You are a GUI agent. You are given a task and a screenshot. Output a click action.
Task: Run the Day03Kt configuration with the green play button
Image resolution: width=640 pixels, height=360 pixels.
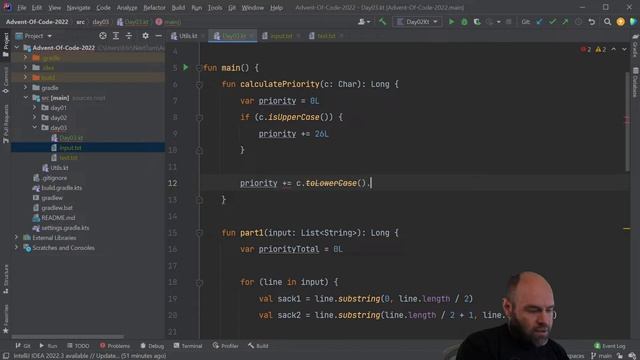point(451,22)
